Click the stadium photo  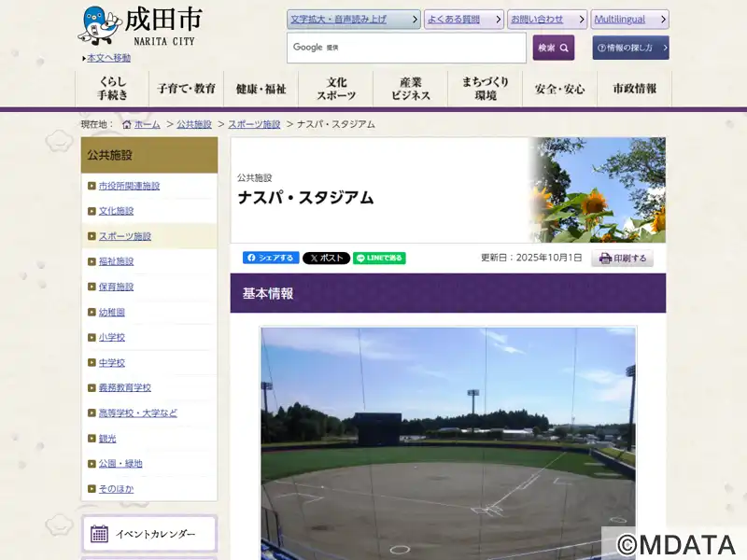click(x=448, y=439)
